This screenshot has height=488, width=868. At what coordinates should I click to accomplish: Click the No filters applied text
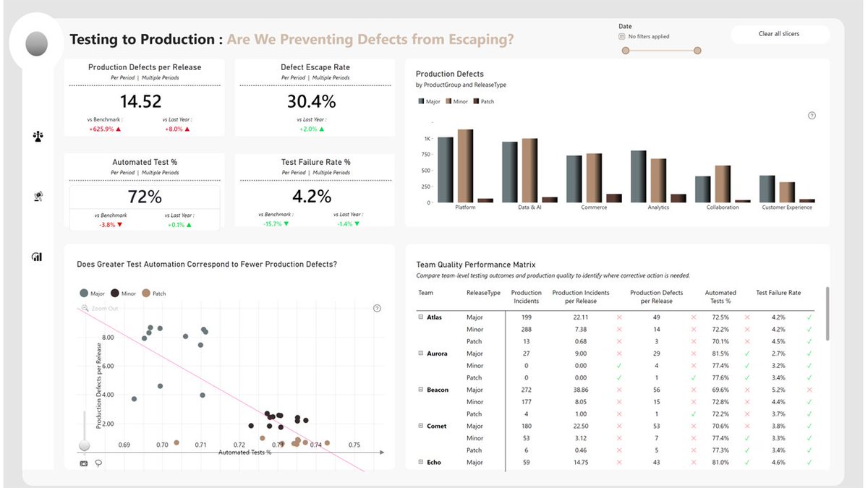tap(649, 36)
